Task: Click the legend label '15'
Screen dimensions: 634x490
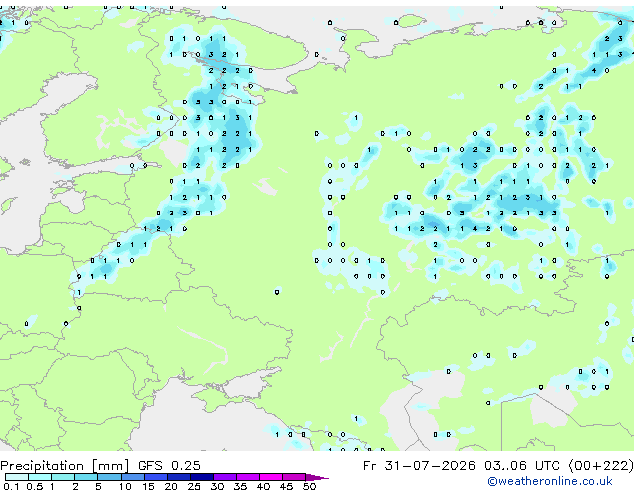Action: point(148,486)
